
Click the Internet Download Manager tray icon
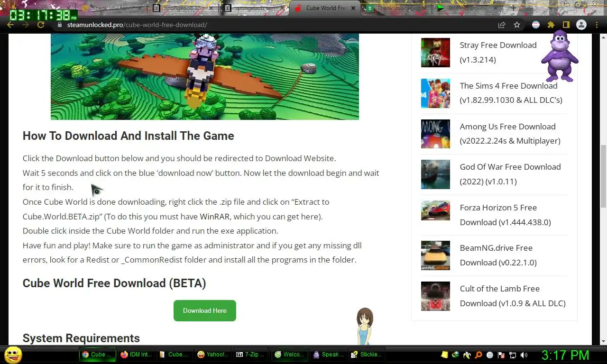(456, 355)
